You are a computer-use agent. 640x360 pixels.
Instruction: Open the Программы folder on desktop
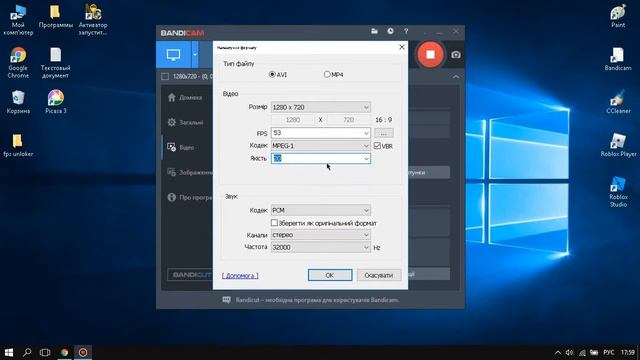point(56,16)
